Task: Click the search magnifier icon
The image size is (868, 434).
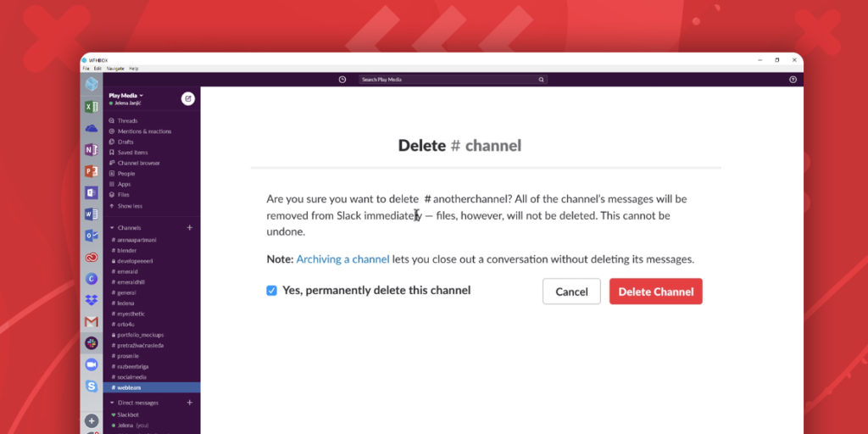Action: tap(542, 80)
